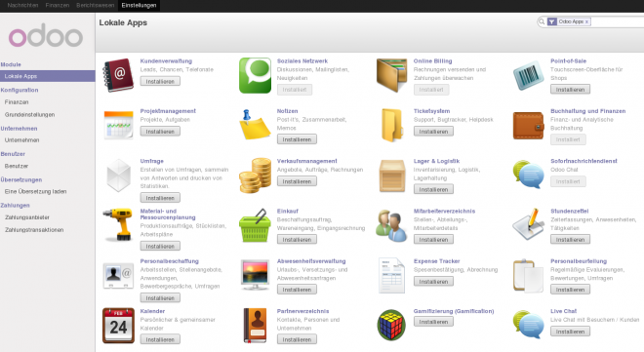Open Eine Übersetzung laden
This screenshot has height=352, width=644.
pyautogui.click(x=35, y=191)
